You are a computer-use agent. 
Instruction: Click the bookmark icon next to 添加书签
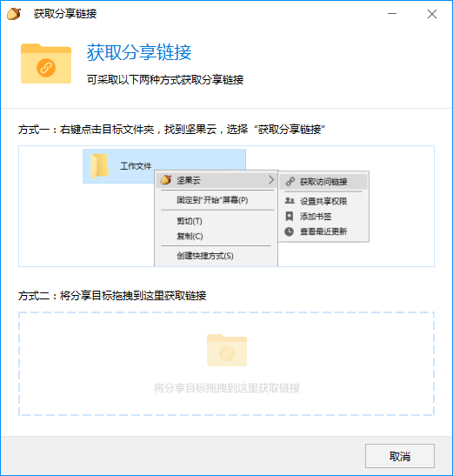click(290, 216)
